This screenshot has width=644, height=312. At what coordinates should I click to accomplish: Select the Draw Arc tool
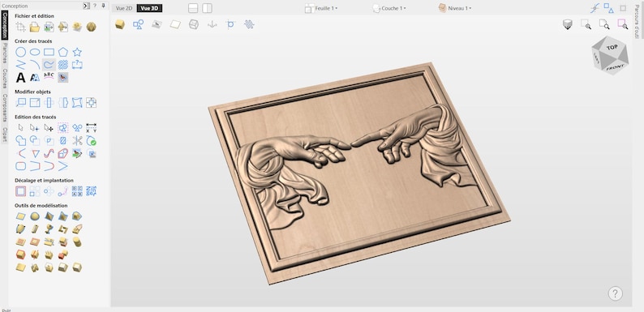click(35, 65)
